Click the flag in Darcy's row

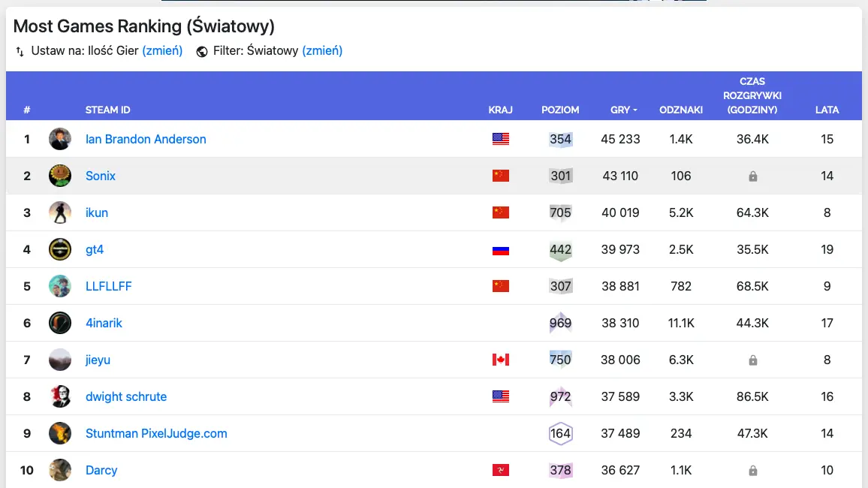pyautogui.click(x=500, y=470)
